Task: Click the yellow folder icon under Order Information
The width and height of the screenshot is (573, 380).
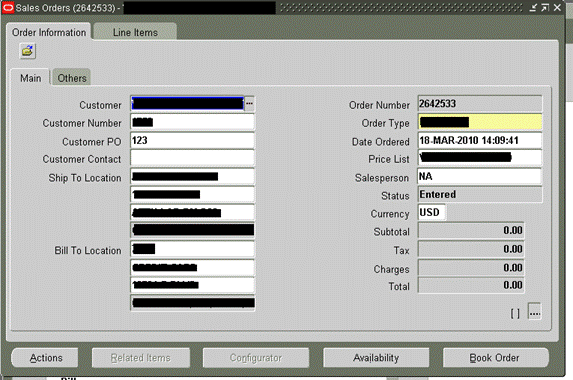Action: (x=27, y=51)
